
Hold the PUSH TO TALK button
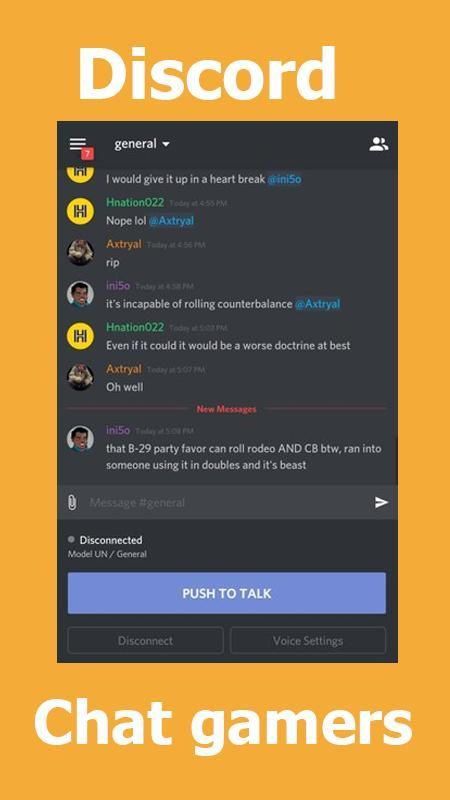coord(227,593)
